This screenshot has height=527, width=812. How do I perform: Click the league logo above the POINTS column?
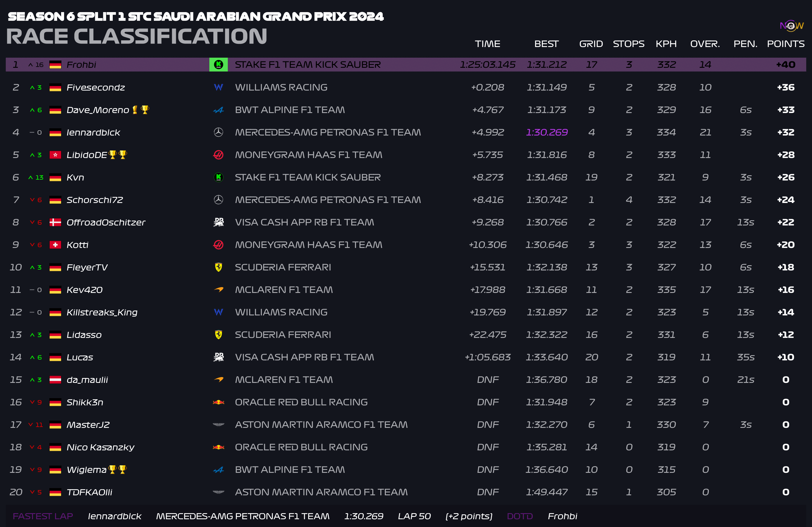pos(792,26)
